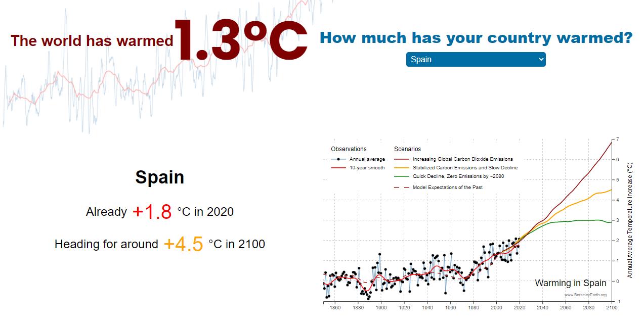The width and height of the screenshot is (644, 325).
Task: Click the large 1.3°C global warming figure
Action: (x=241, y=40)
